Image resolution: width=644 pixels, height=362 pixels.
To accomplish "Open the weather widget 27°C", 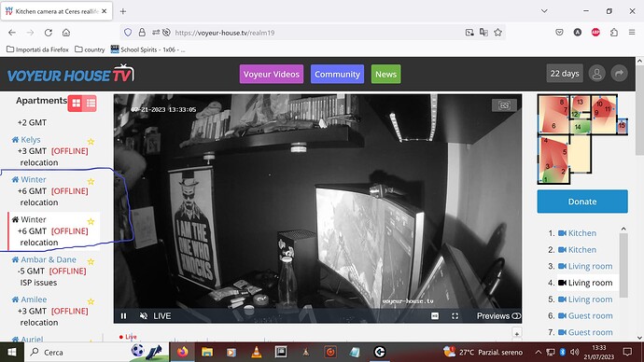I will [x=483, y=352].
